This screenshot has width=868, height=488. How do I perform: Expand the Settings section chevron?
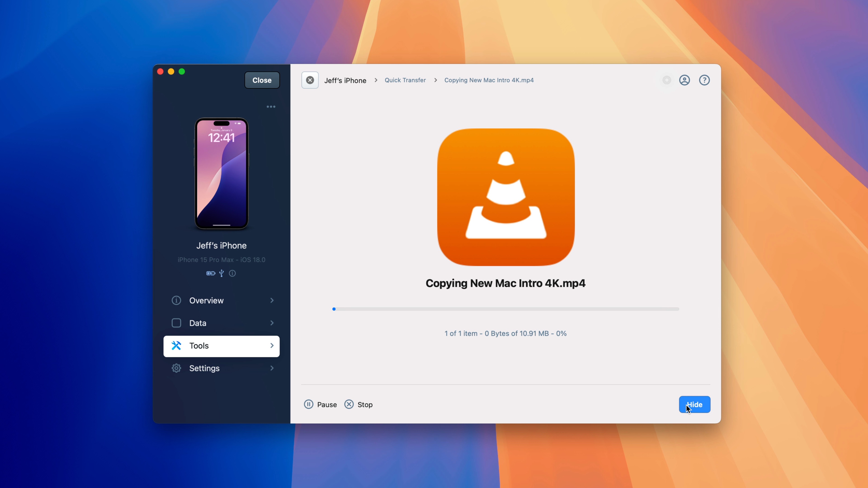click(x=271, y=368)
